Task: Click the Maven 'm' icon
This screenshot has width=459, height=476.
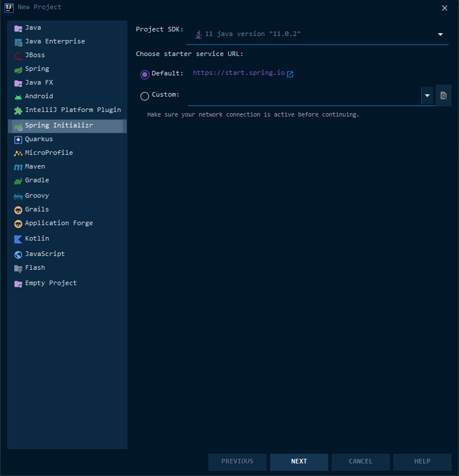Action: pyautogui.click(x=18, y=167)
